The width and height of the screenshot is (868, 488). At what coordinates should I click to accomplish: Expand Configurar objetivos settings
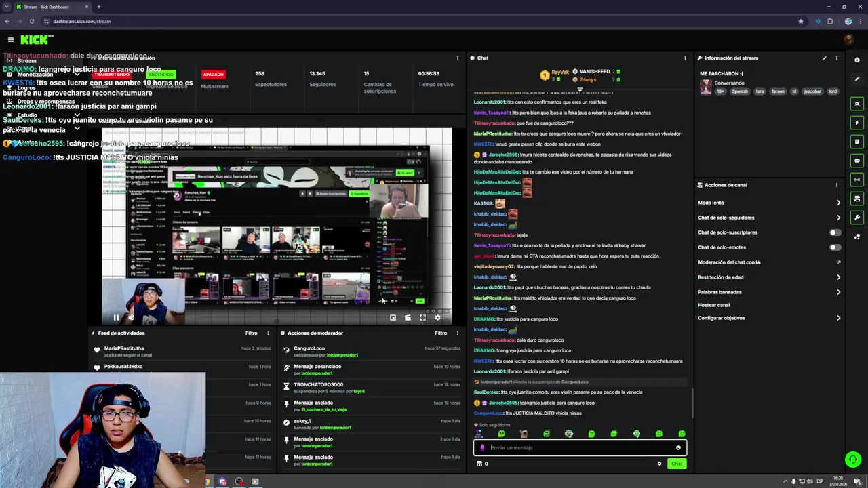tap(769, 318)
